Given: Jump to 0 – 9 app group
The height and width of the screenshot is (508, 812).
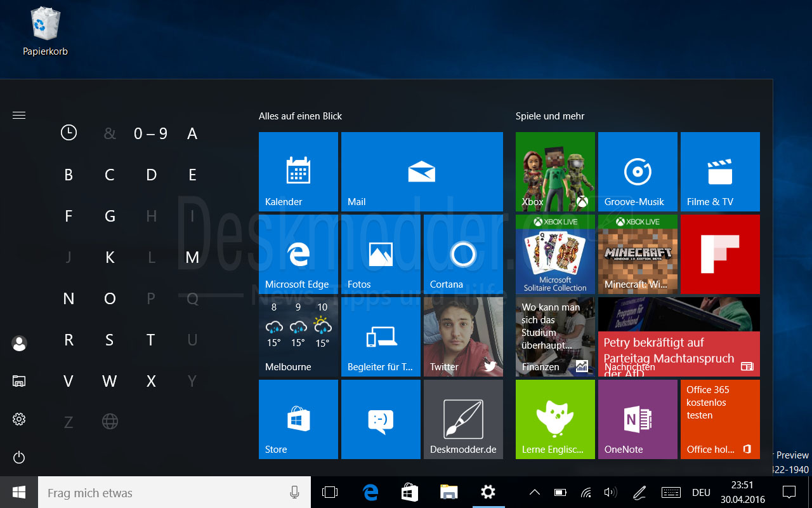Looking at the screenshot, I should point(151,133).
